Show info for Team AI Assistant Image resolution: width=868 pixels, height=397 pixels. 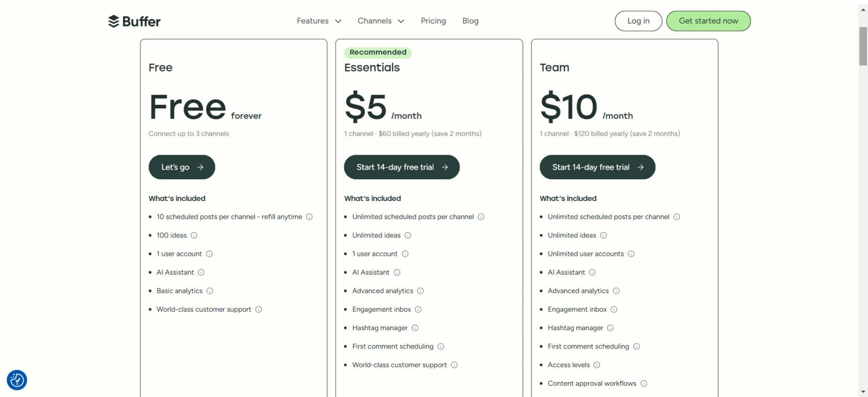coord(593,272)
